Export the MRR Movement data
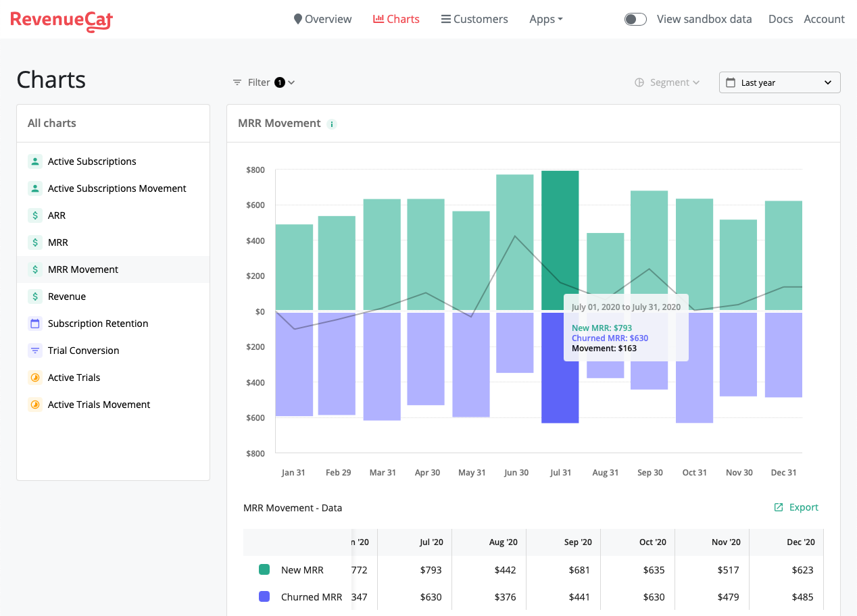This screenshot has height=616, width=857. pyautogui.click(x=796, y=507)
